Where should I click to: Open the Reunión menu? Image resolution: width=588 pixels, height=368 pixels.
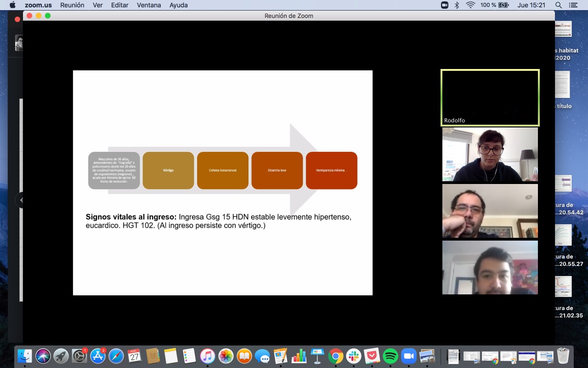[x=72, y=5]
